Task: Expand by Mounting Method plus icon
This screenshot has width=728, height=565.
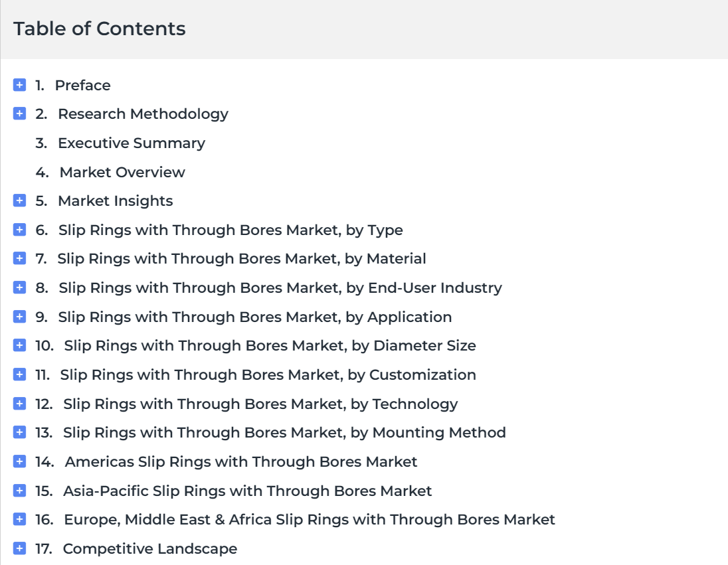Action: 19,432
